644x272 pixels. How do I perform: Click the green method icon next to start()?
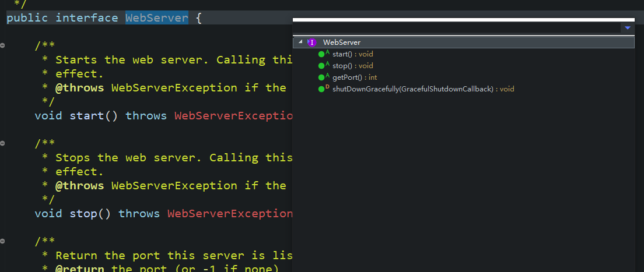321,54
